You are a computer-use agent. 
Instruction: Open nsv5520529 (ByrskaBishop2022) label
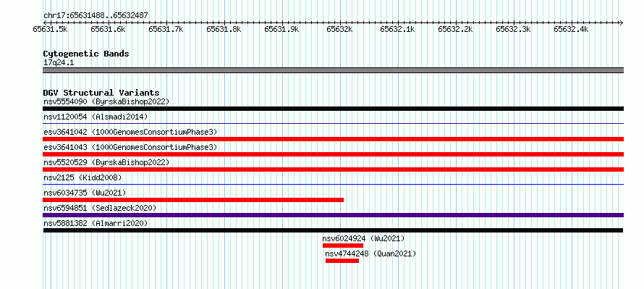tap(106, 162)
